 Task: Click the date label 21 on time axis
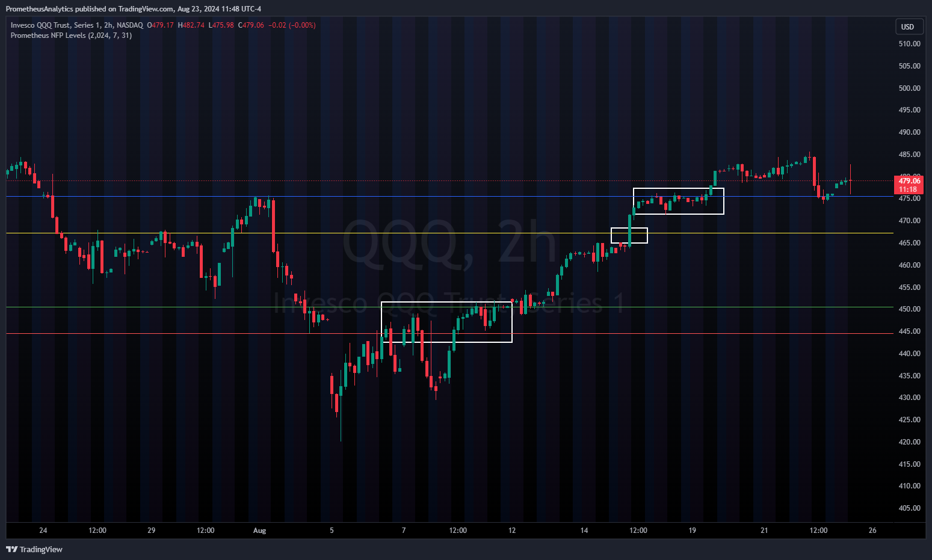coord(764,531)
